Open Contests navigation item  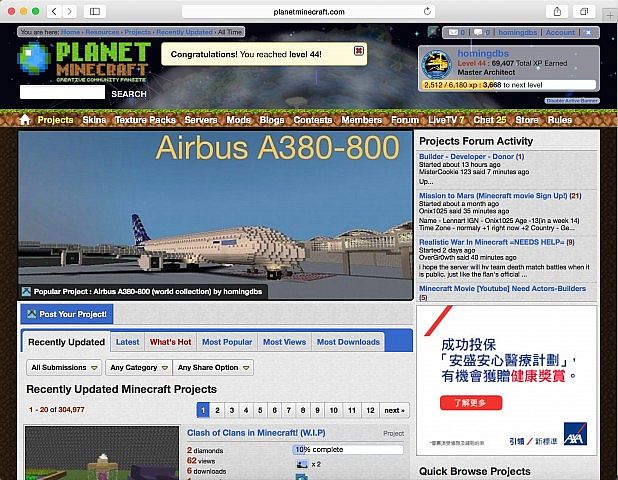pyautogui.click(x=313, y=120)
